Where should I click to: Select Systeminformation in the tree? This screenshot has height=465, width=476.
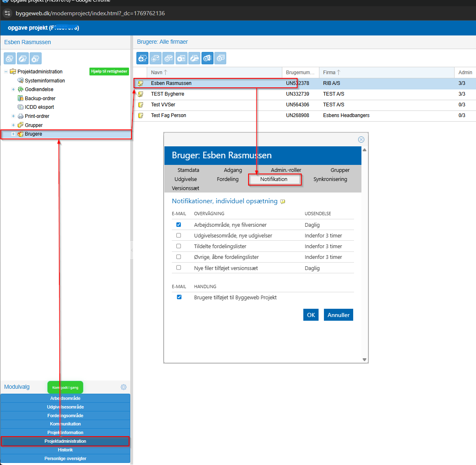[x=45, y=80]
